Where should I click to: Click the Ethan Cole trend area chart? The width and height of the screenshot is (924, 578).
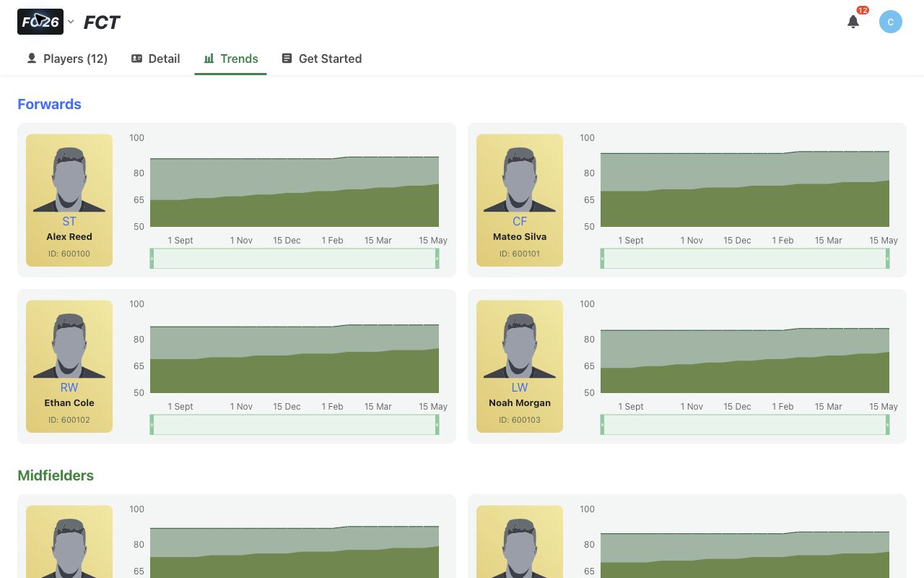295,358
